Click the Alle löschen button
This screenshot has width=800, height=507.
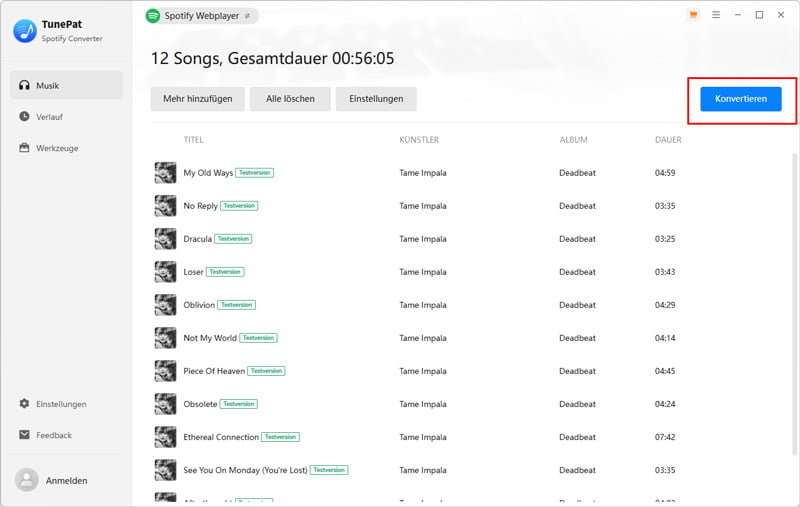(x=290, y=99)
